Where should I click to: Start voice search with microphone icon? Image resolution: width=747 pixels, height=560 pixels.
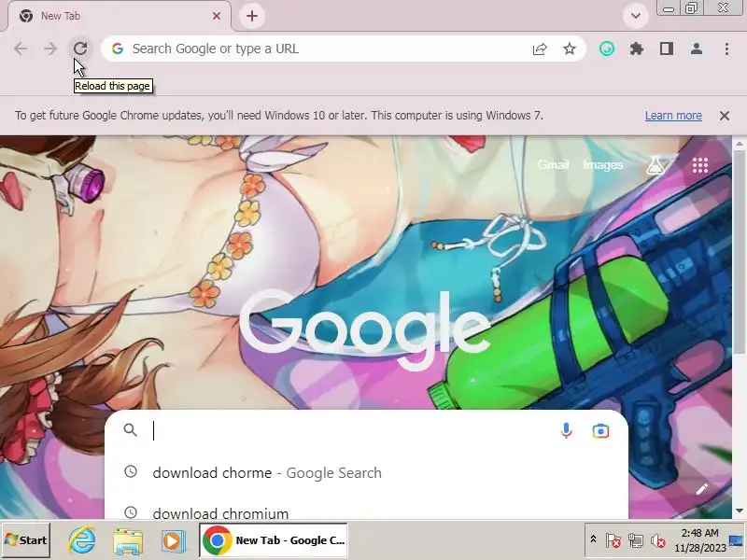(x=566, y=430)
